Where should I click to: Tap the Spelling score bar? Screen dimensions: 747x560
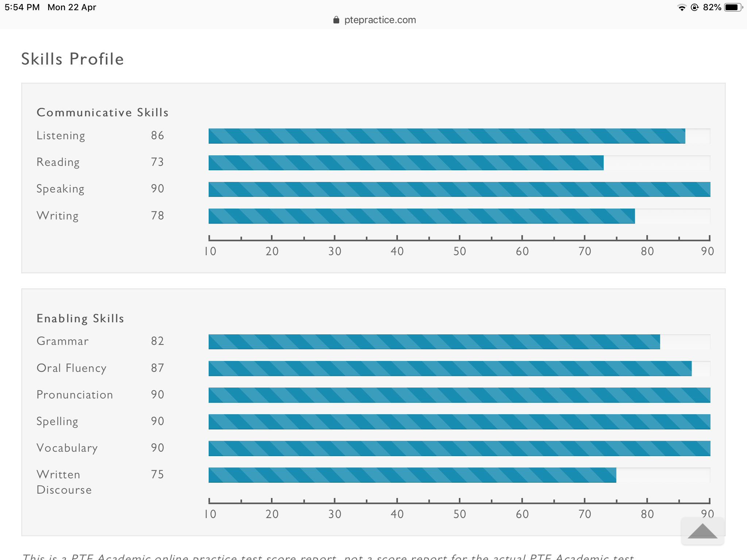[459, 422]
